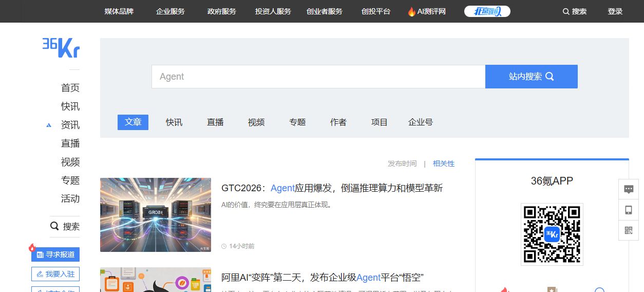Click the 阿里AI article thumbnail
644x292 pixels.
(x=156, y=280)
